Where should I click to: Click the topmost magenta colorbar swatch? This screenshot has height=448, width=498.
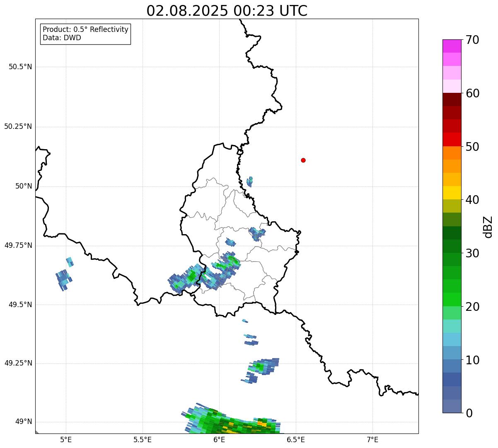click(x=452, y=46)
